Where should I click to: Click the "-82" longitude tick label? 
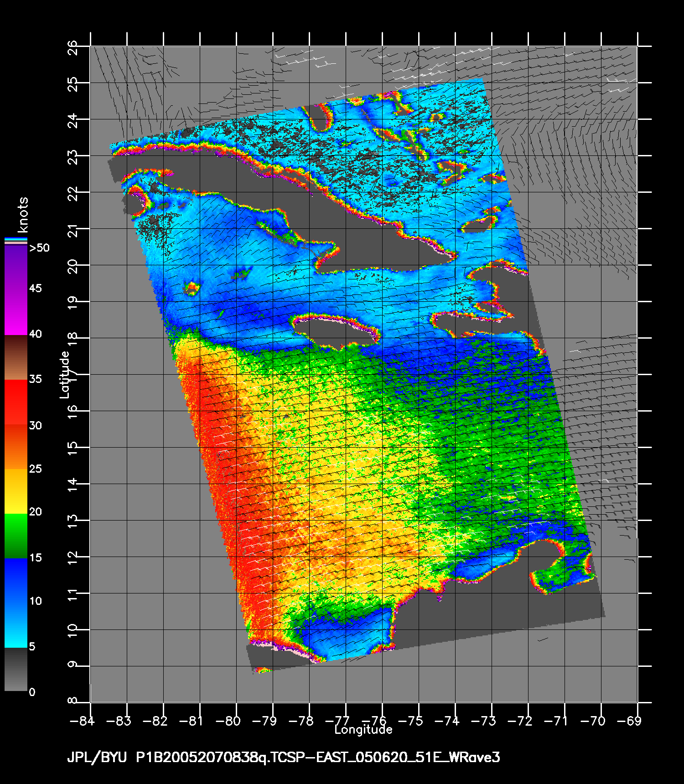(155, 721)
